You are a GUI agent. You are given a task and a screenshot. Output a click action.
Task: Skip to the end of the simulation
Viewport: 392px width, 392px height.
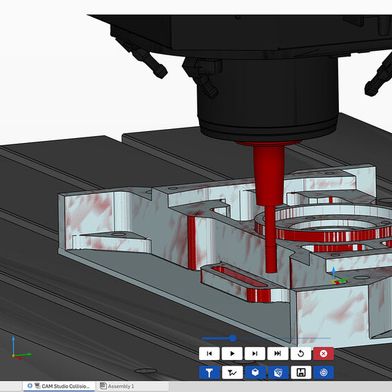(x=278, y=353)
